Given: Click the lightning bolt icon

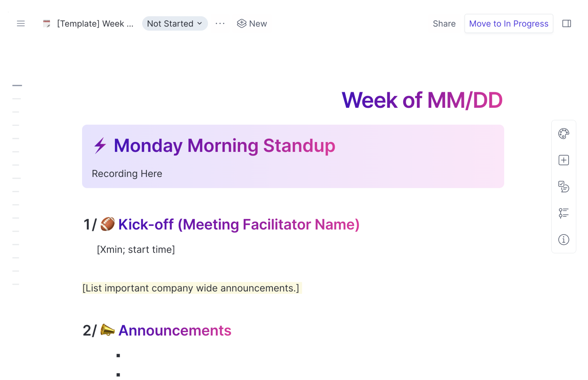Looking at the screenshot, I should pos(100,146).
